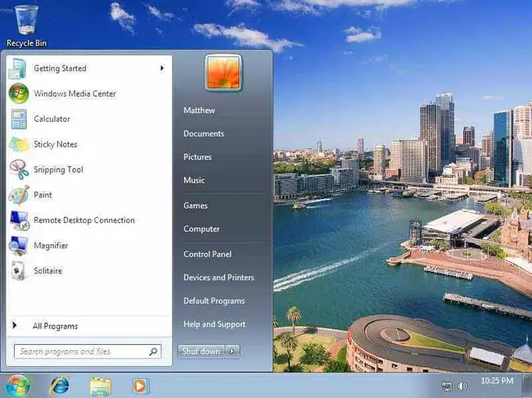Open the Paint palette icon
532x398 pixels.
[x=18, y=195]
